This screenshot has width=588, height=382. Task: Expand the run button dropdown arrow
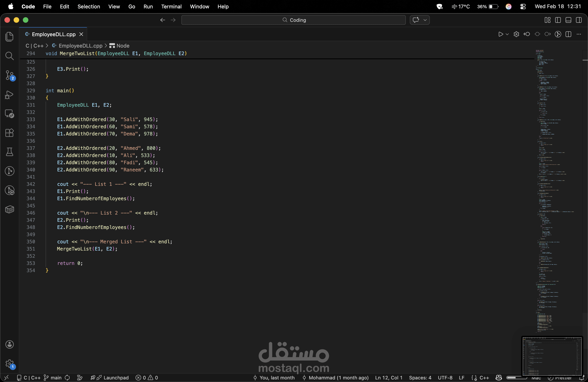pos(507,34)
